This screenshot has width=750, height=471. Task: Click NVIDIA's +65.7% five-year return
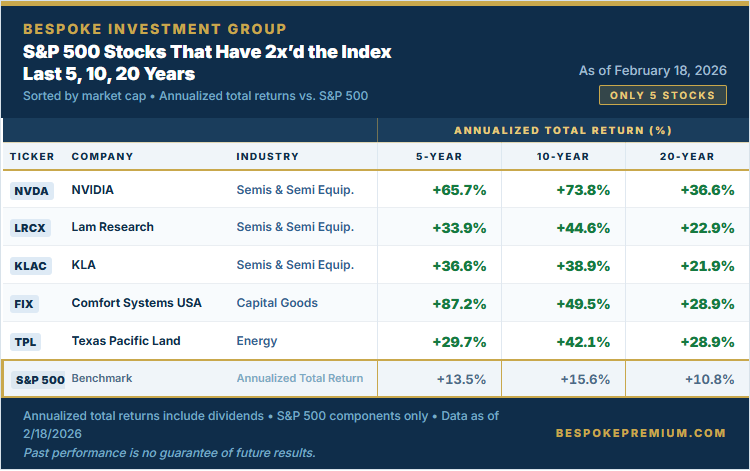point(459,190)
